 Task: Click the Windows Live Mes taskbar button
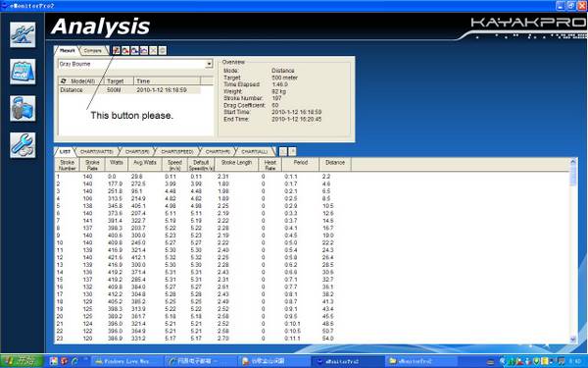[126, 361]
